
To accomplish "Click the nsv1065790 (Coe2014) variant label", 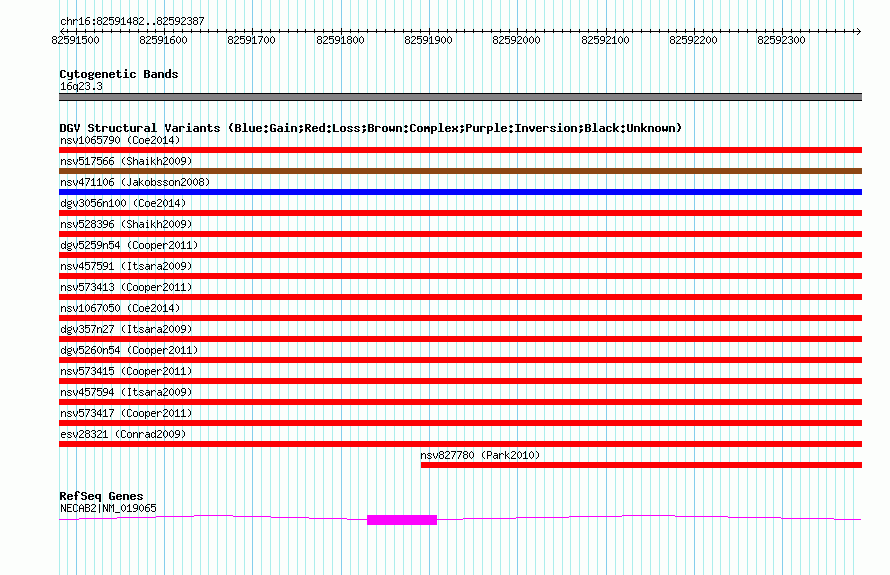I will coord(120,140).
